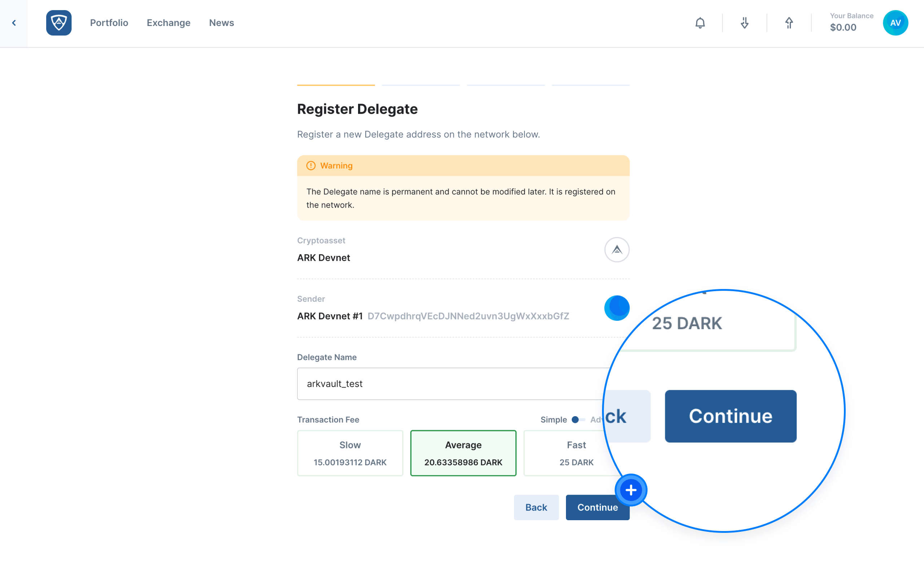Click the Transaction Fee label
Screen dimensions: 924x578
[x=328, y=420]
